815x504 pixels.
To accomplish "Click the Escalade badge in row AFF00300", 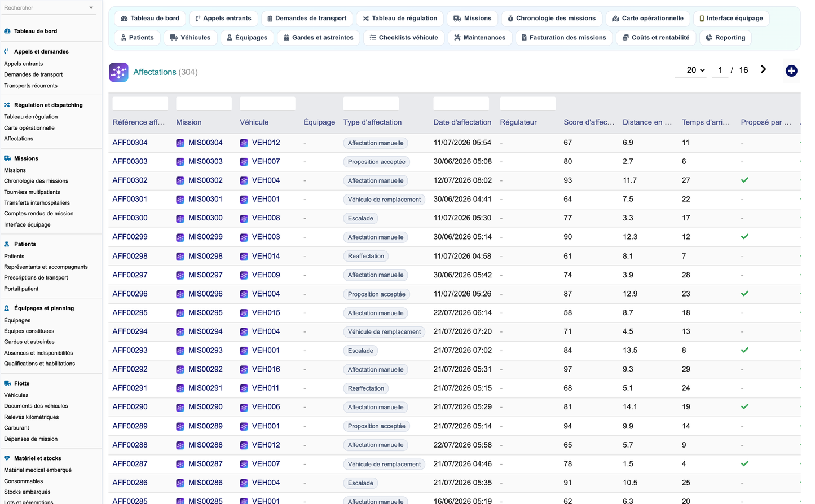I will pos(360,219).
